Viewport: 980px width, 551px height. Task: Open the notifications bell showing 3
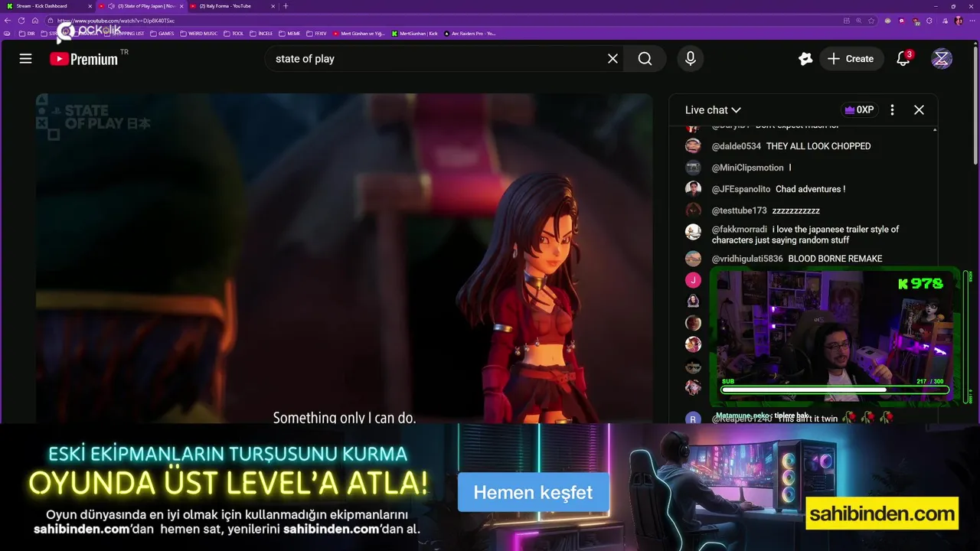coord(903,59)
